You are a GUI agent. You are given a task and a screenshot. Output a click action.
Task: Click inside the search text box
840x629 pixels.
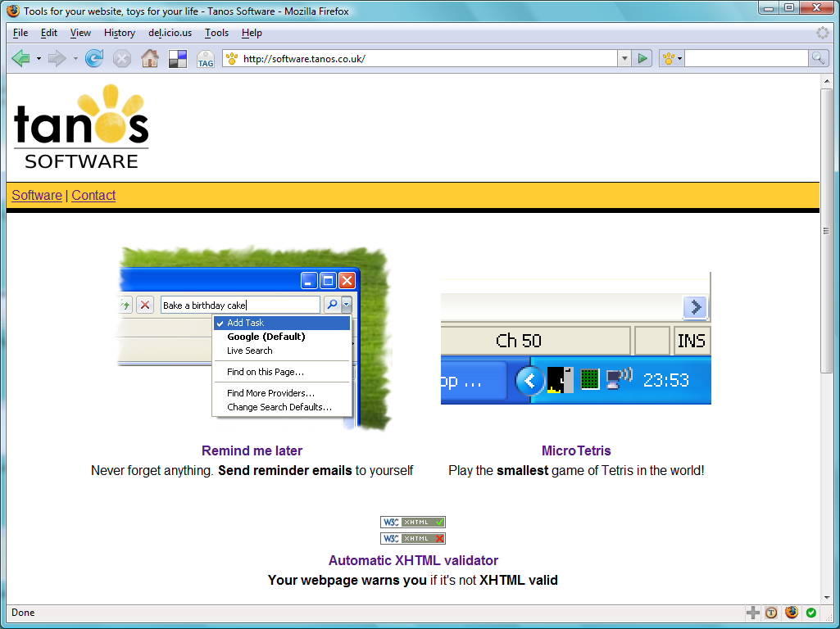coord(746,58)
